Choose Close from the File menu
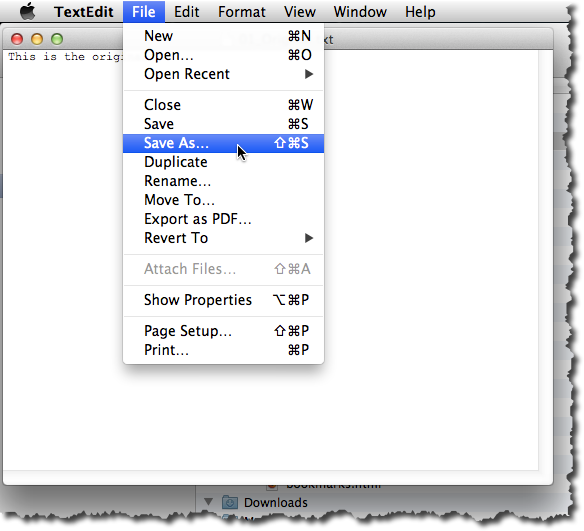584x531 pixels. click(223, 105)
